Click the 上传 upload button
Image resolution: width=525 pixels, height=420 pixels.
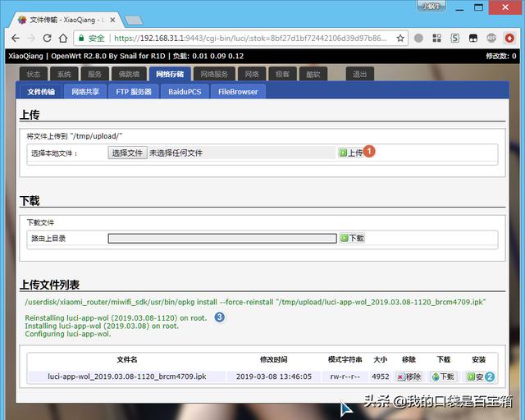351,153
